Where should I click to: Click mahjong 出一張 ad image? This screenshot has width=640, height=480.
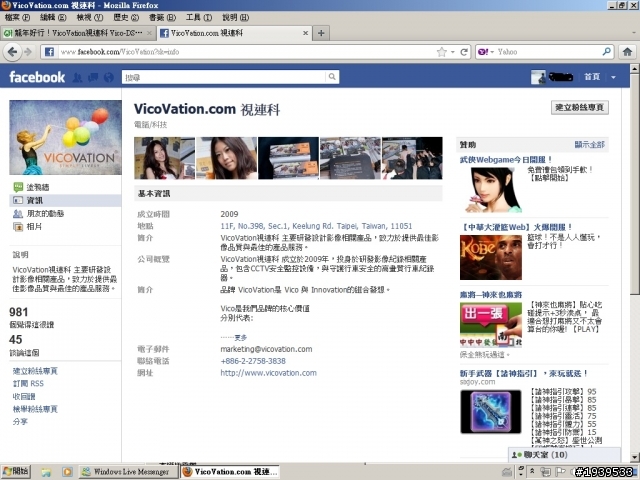[x=491, y=325]
